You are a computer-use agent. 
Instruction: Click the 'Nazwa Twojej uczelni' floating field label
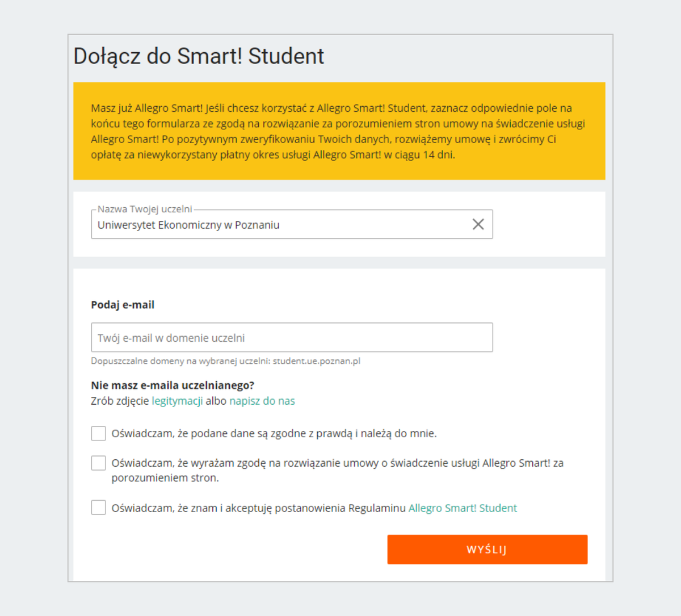tap(145, 209)
